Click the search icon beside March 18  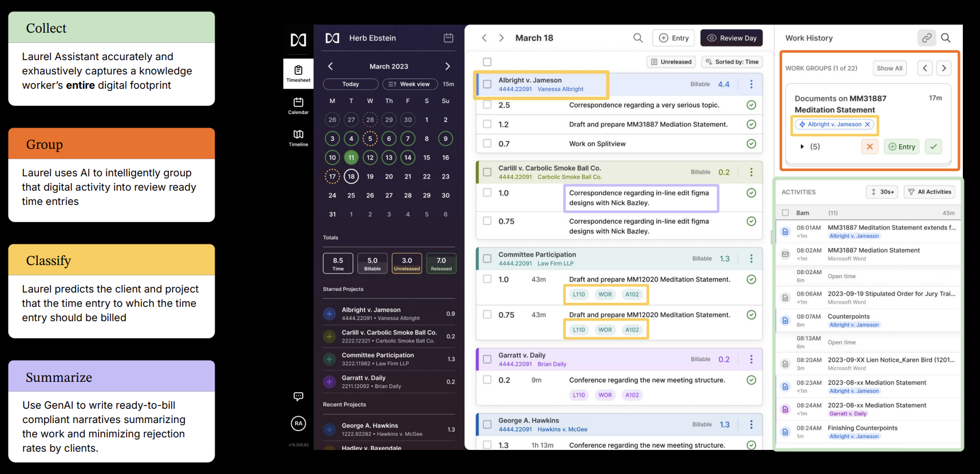click(638, 38)
